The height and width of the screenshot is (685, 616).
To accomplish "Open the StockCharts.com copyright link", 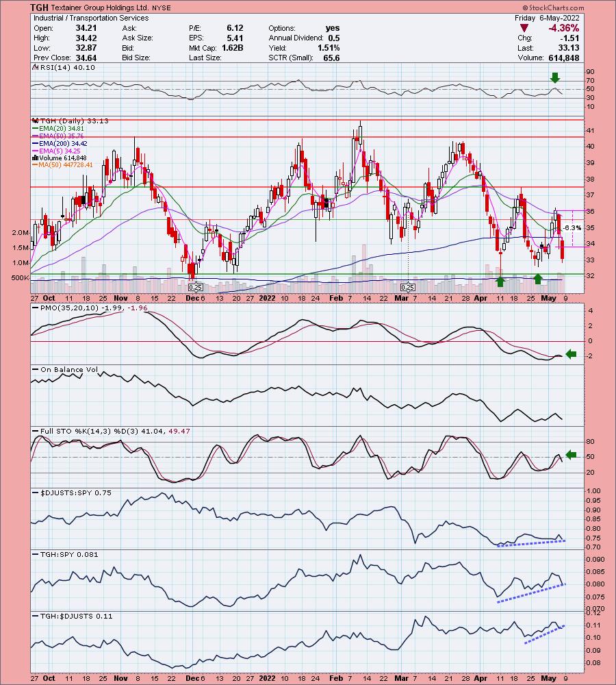I will pos(553,8).
